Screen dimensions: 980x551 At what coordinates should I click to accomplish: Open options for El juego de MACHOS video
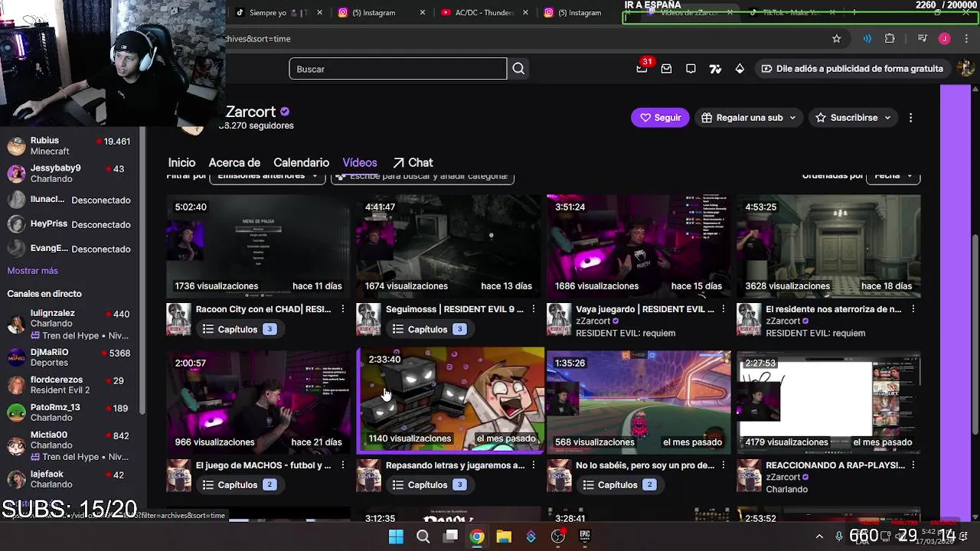click(343, 465)
